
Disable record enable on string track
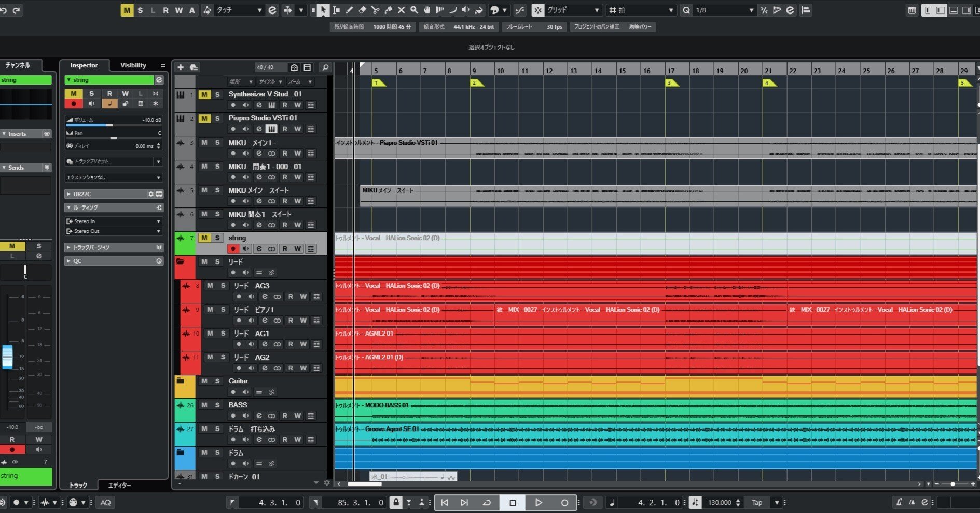coord(233,249)
